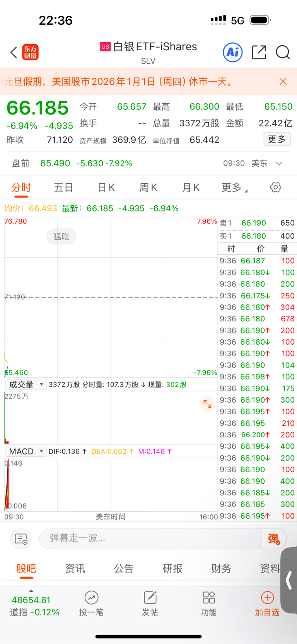Tap the 66.198↑ trade row
Image resolution: width=297 pixels, height=644 pixels.
pos(257,377)
